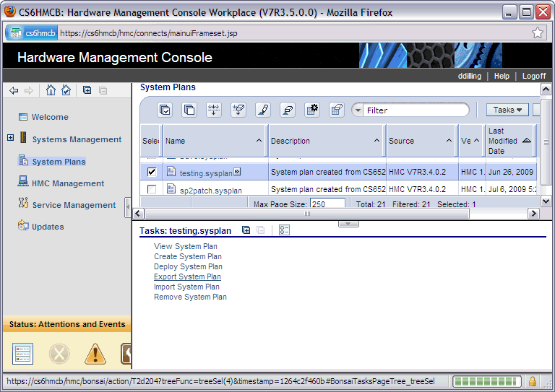Open the Filter dropdown arrow
This screenshot has width=555, height=392.
[x=358, y=110]
